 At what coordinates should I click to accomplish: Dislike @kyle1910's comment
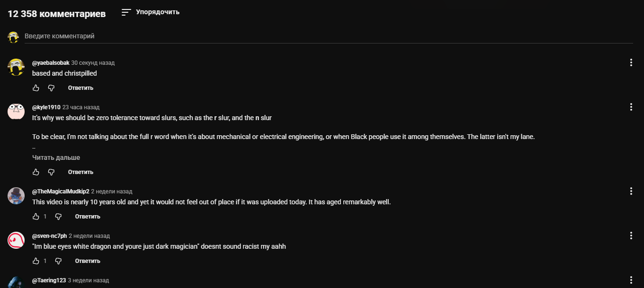[x=51, y=172]
